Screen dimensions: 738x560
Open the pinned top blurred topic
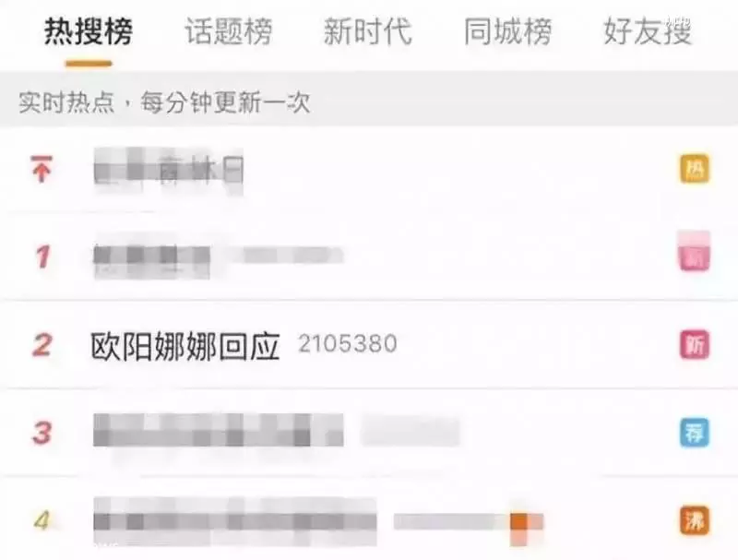169,171
